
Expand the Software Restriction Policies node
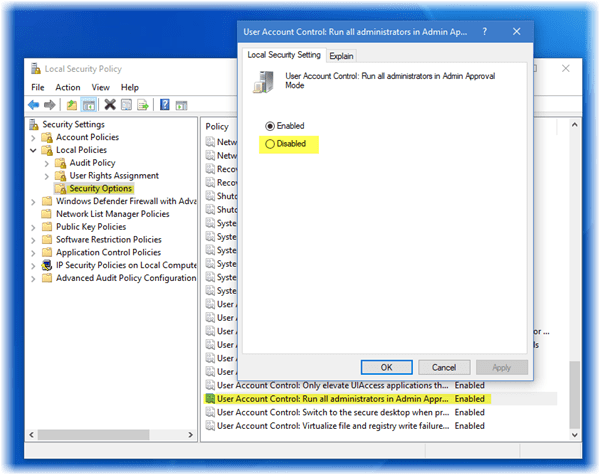click(33, 240)
